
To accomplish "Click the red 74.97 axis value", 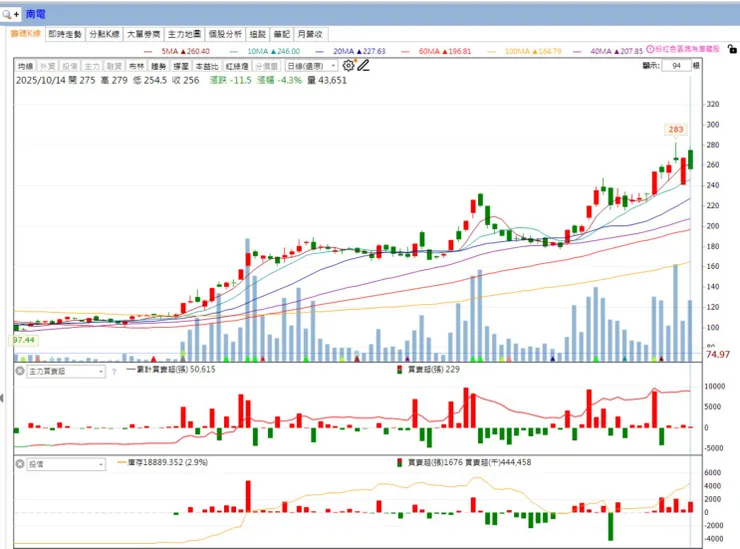I will coord(718,354).
